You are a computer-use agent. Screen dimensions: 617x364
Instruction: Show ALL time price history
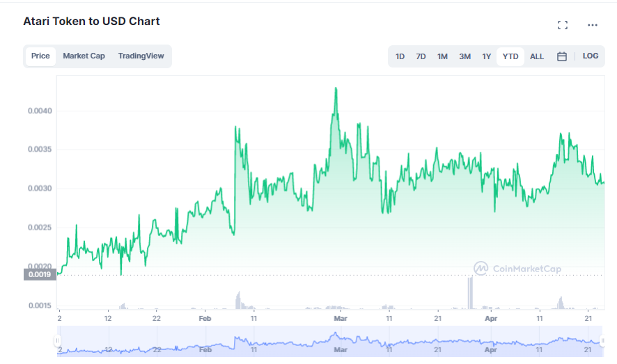[x=537, y=56]
